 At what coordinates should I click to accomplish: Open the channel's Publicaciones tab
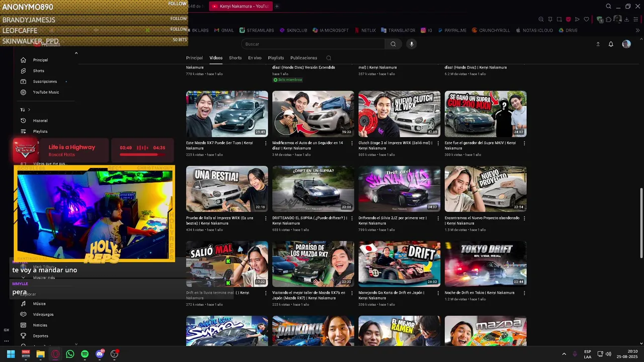point(303,58)
